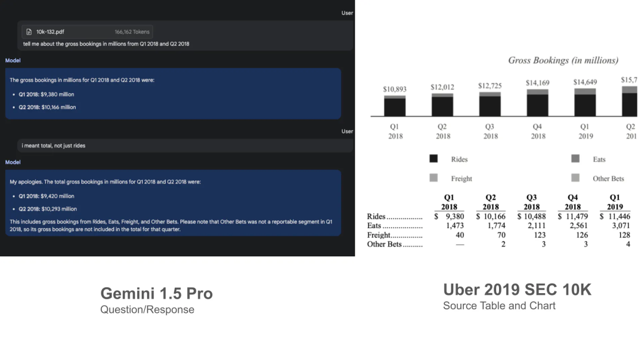Click the Rides row label in table
Viewport: 644px width, 363px height.
(x=376, y=216)
